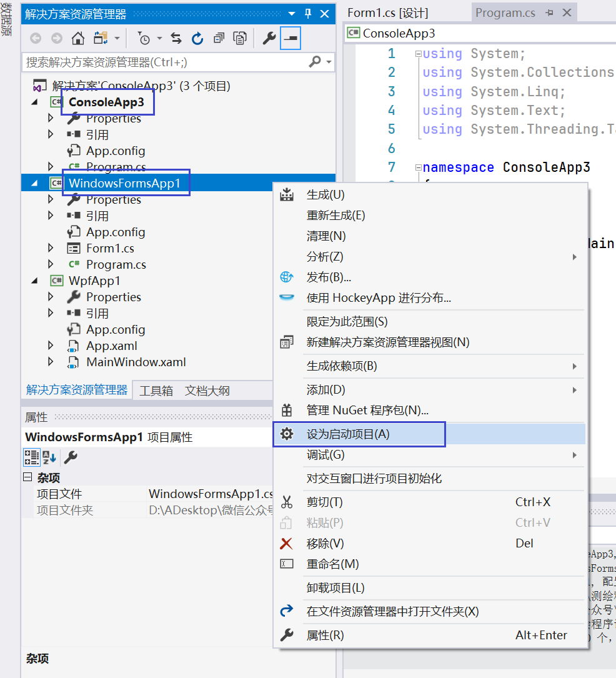The height and width of the screenshot is (678, 616).
Task: Open the 添加(D) submenu
Action: pos(430,390)
